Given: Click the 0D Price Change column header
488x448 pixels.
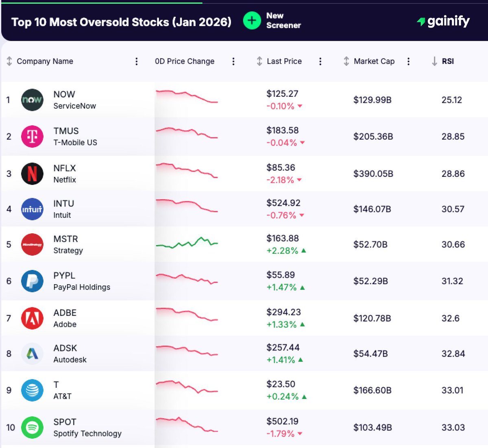Looking at the screenshot, I should [x=185, y=61].
